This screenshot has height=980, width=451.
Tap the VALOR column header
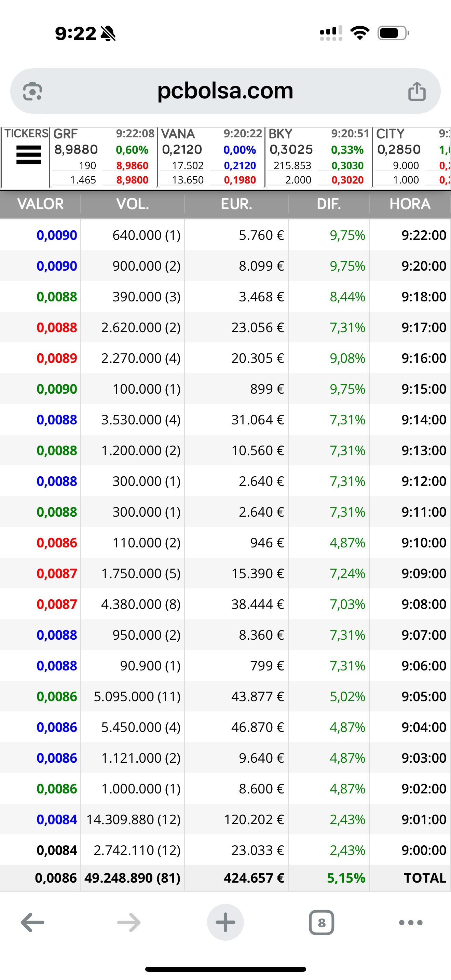40,204
